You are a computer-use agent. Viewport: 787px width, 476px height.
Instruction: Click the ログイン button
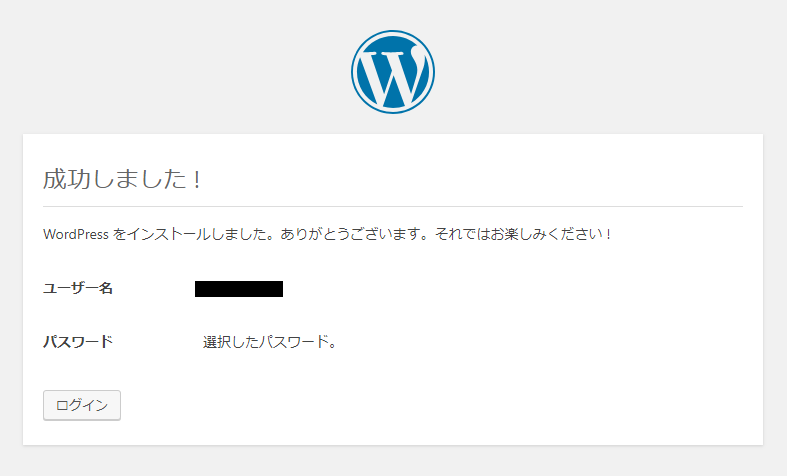[x=82, y=405]
